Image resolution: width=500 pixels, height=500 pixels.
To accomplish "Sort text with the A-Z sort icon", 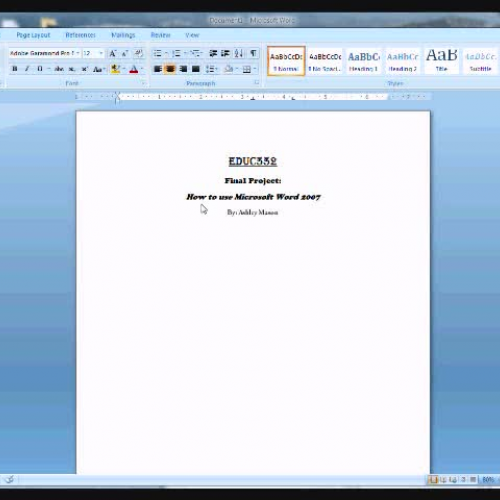I will (239, 53).
